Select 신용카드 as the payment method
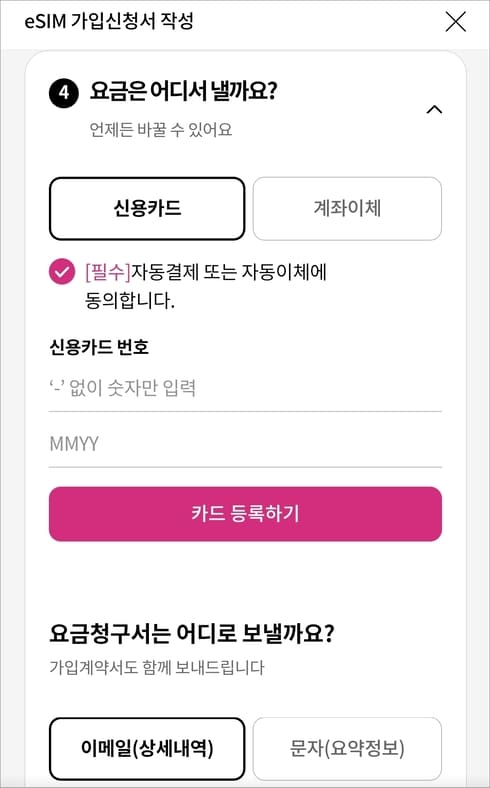Viewport: 490px width, 788px height. [x=147, y=208]
